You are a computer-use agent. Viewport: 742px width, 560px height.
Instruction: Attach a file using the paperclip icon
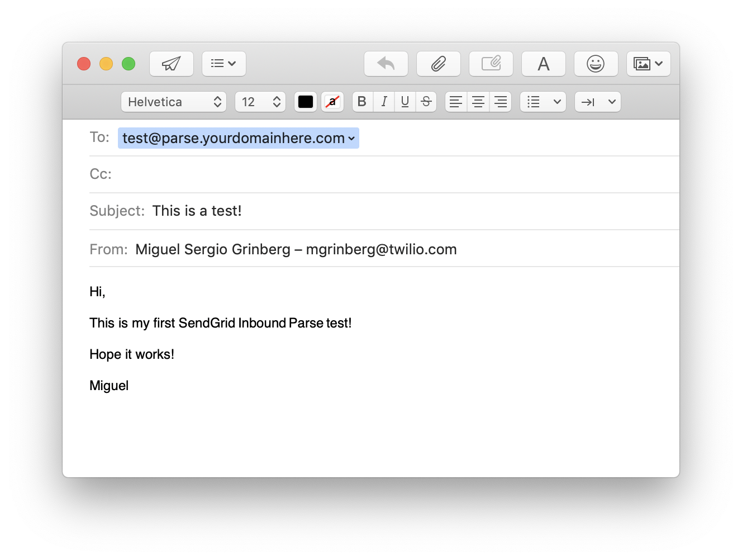(x=438, y=64)
